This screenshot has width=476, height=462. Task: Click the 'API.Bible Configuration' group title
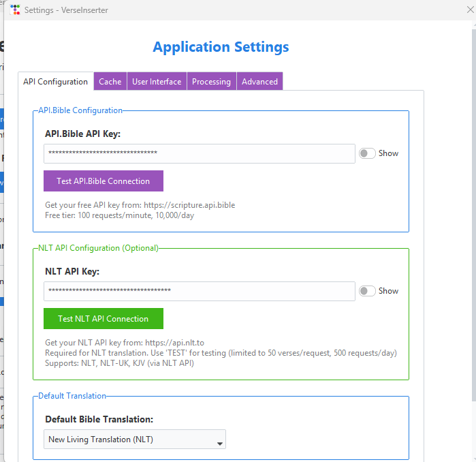coord(80,110)
